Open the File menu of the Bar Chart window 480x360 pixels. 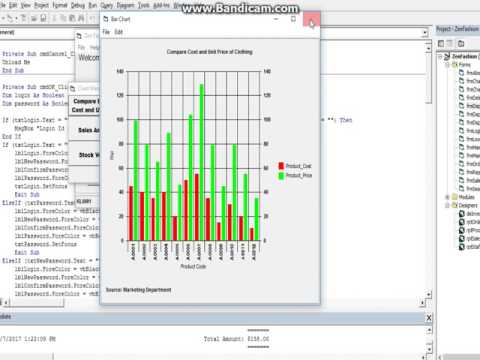(106, 32)
